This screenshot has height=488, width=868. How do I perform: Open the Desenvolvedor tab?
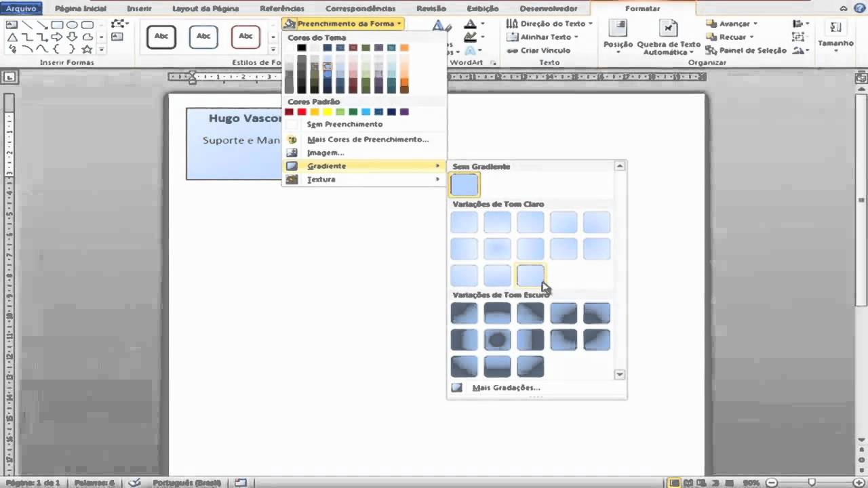(x=548, y=9)
